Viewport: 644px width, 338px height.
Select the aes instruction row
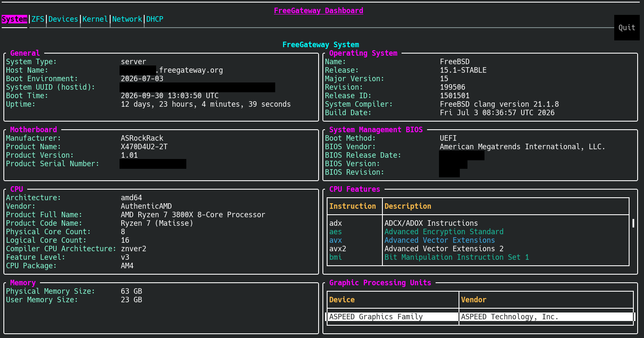pyautogui.click(x=478, y=232)
